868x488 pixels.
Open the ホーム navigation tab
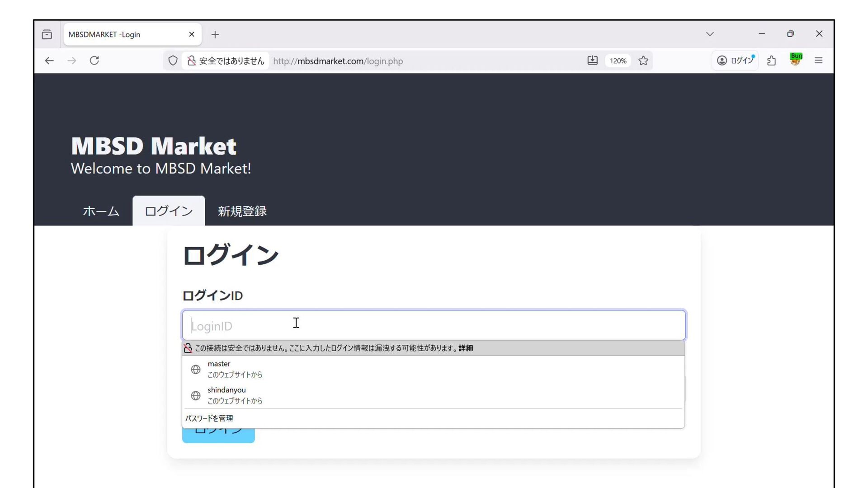[x=101, y=211]
